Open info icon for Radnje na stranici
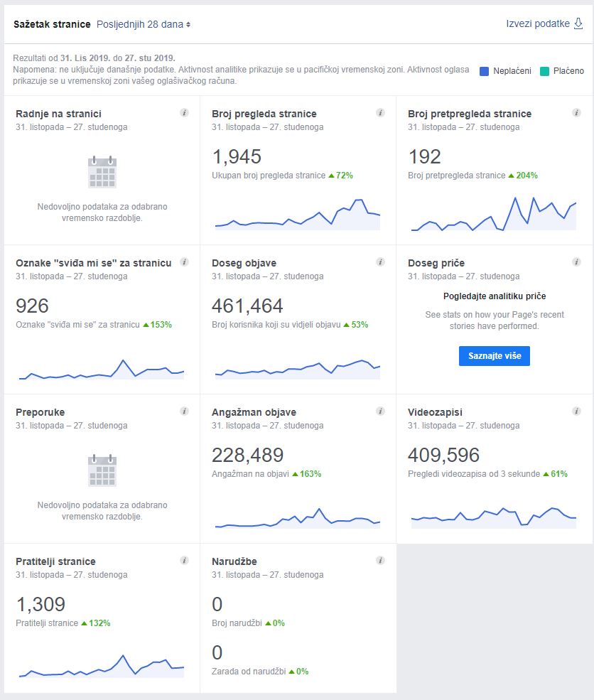Screen dimensions: 594x700 click(x=184, y=113)
